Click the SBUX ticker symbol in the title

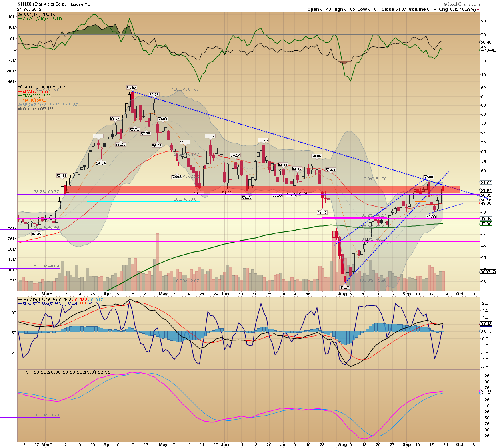[x=24, y=4]
